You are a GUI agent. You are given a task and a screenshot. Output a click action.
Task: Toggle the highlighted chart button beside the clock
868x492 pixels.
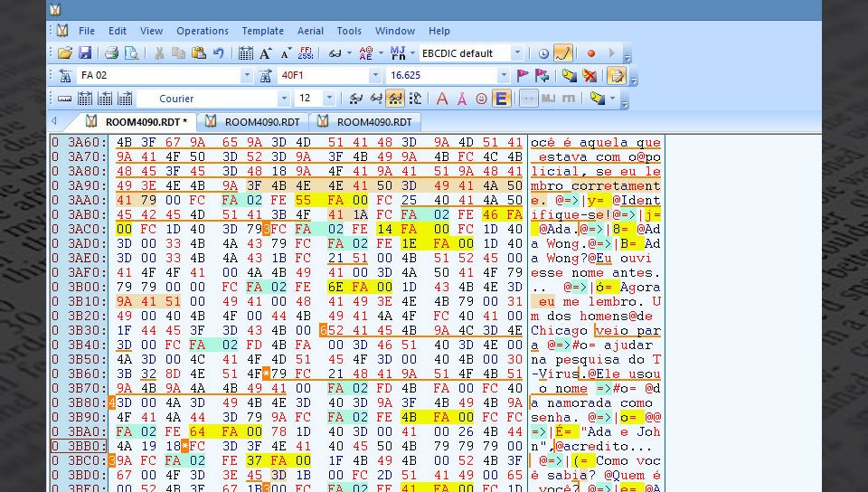click(x=563, y=53)
